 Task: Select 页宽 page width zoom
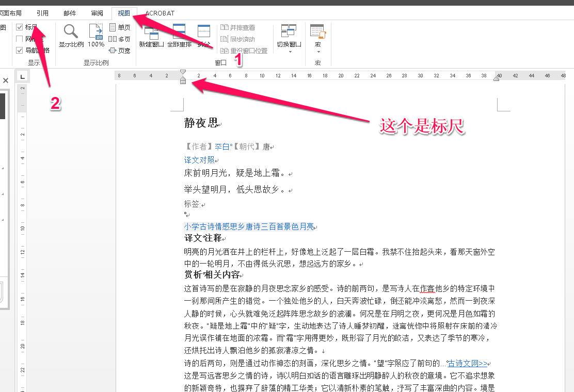tap(120, 51)
